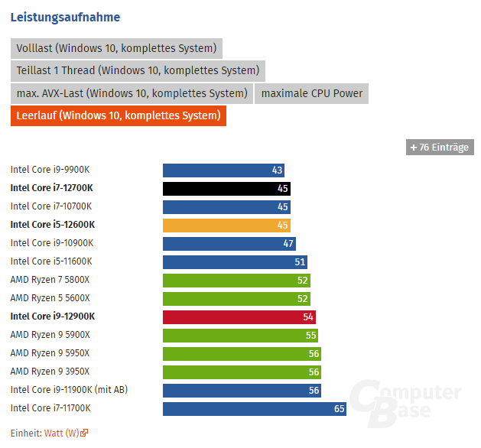Switch to Volllast (Windows 10, komplettes System) tab
481x448 pixels.
(x=116, y=48)
